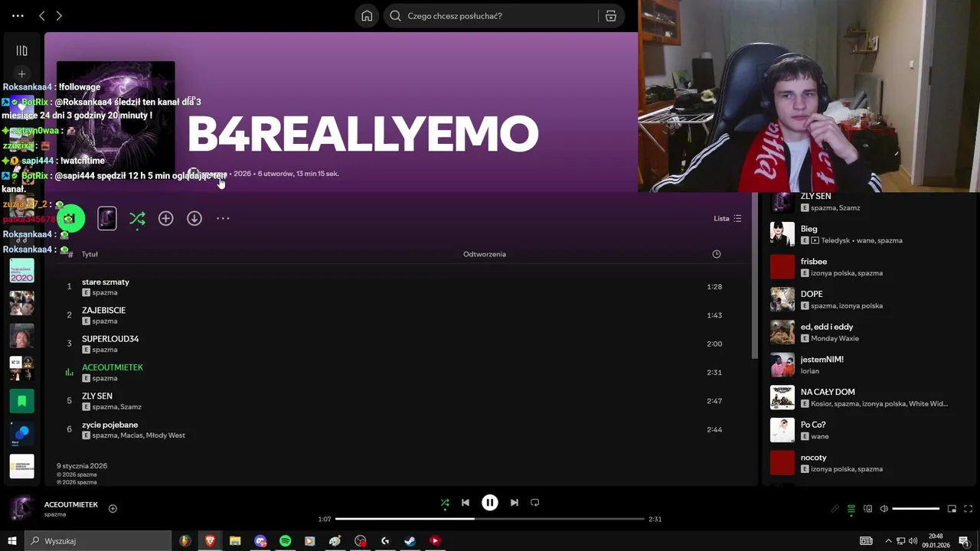Open the green bookmark 'Your Episodes' sidebar item
The height and width of the screenshot is (551, 980).
point(21,401)
